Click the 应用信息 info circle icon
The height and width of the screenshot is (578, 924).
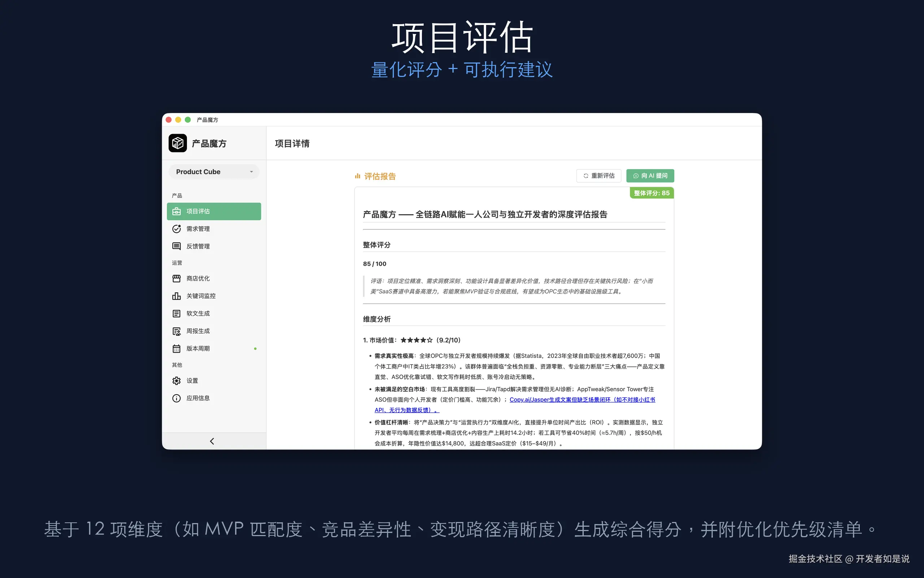pyautogui.click(x=176, y=398)
